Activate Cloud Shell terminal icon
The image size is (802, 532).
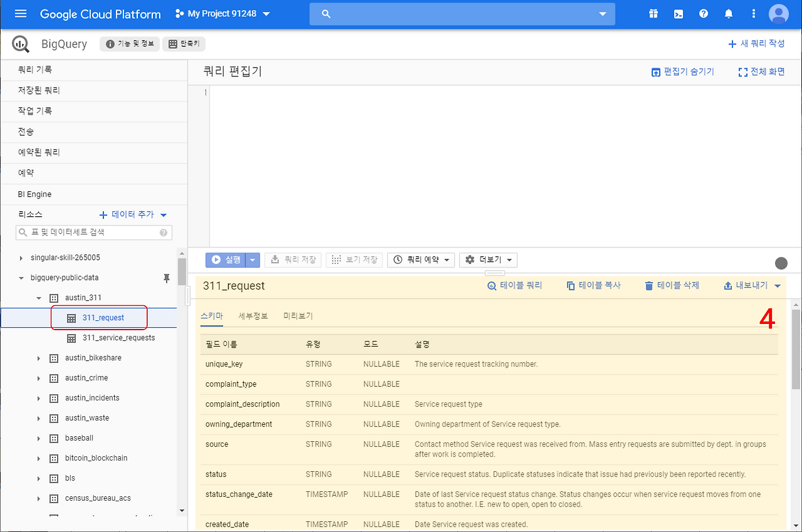pyautogui.click(x=678, y=13)
